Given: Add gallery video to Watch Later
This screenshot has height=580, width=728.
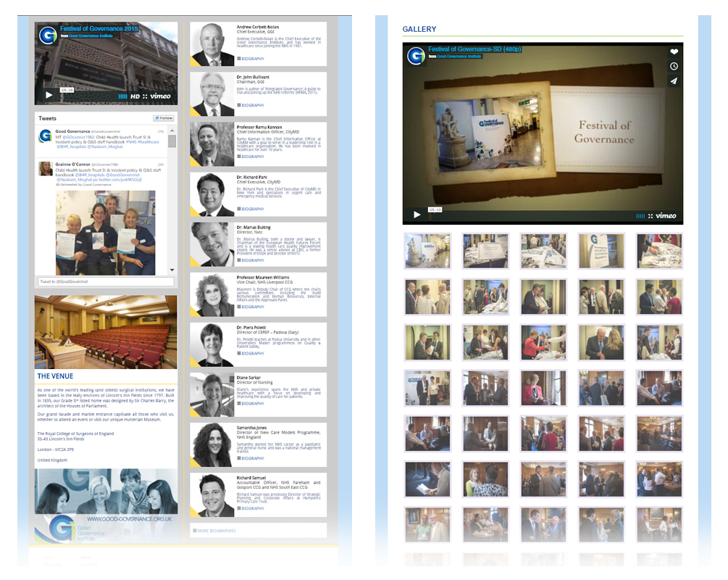Looking at the screenshot, I should click(x=674, y=66).
